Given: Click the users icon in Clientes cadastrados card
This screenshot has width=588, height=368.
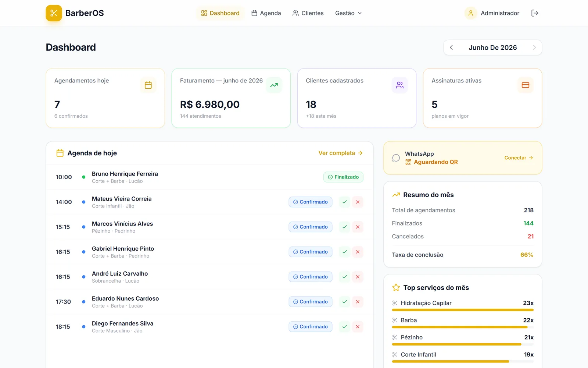Looking at the screenshot, I should (x=400, y=85).
